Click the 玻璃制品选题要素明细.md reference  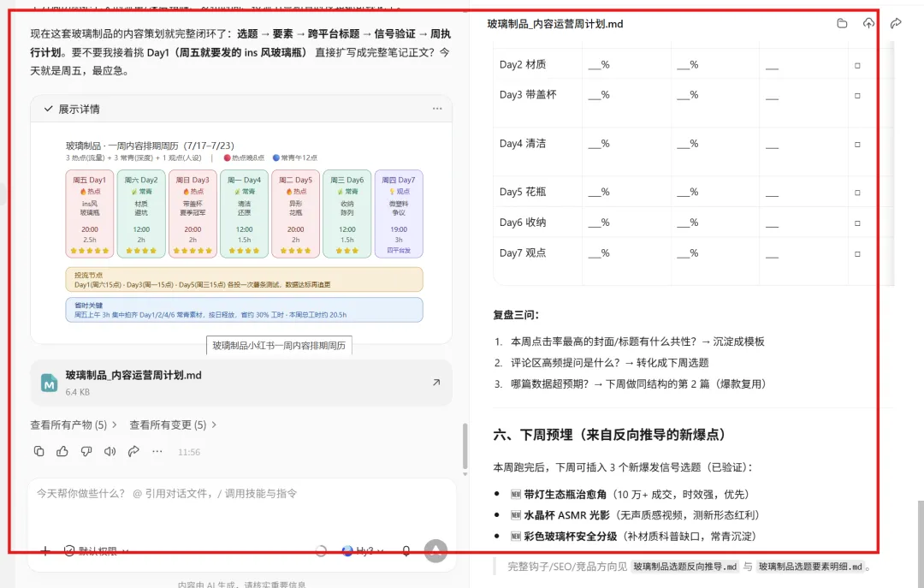tap(810, 567)
